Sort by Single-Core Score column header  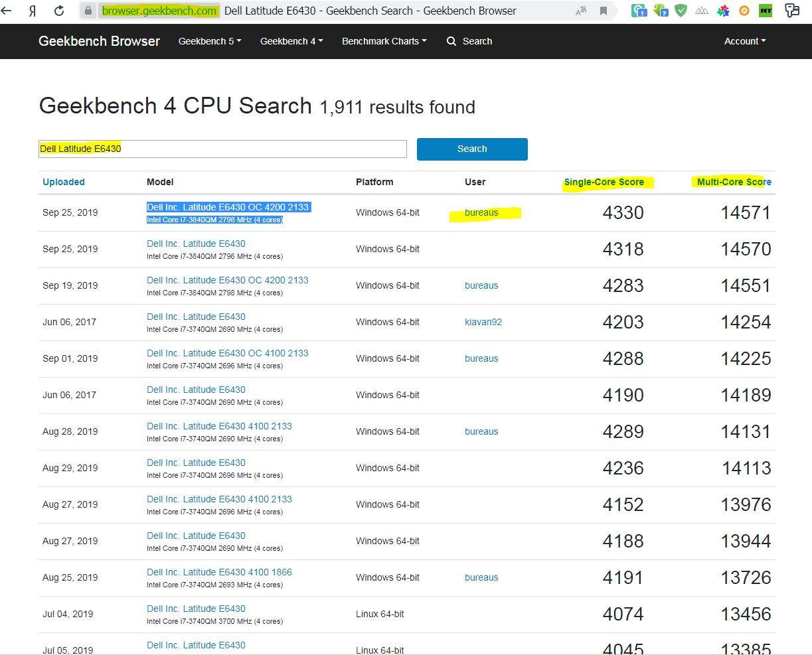pyautogui.click(x=604, y=182)
